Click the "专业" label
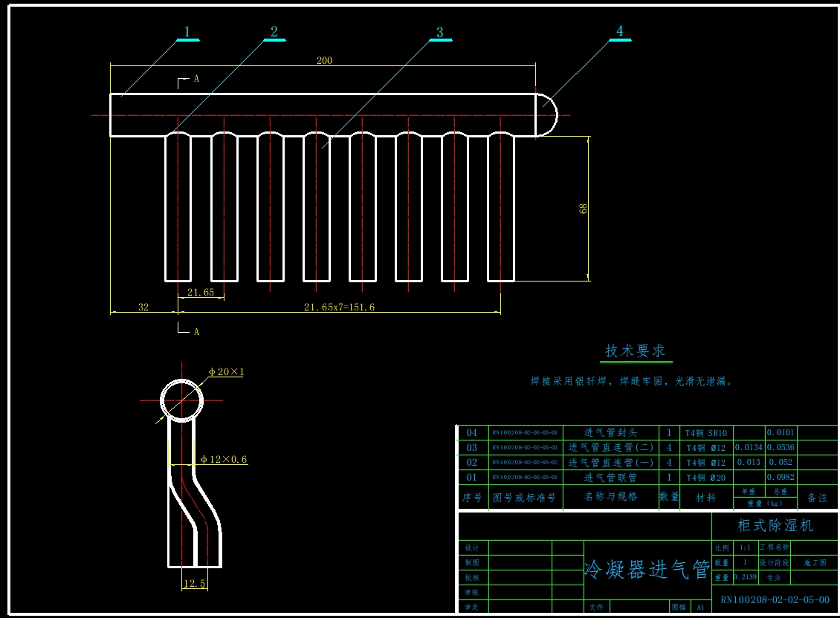Image resolution: width=840 pixels, height=618 pixels. [x=774, y=578]
